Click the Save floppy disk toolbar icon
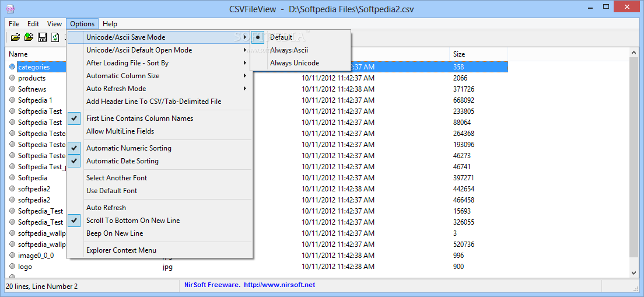The image size is (644, 297). 42,37
